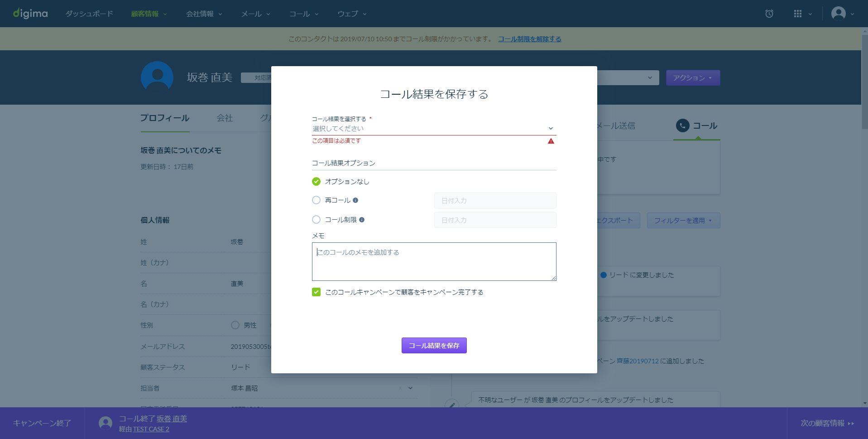Open the ダッシュボード menu item
The width and height of the screenshot is (868, 439).
(x=89, y=14)
